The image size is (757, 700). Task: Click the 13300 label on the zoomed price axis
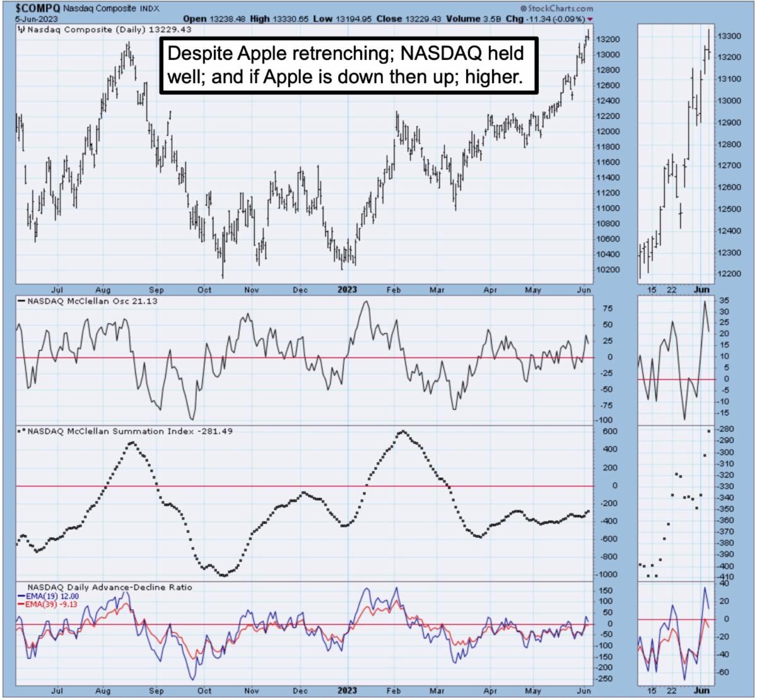pyautogui.click(x=731, y=36)
